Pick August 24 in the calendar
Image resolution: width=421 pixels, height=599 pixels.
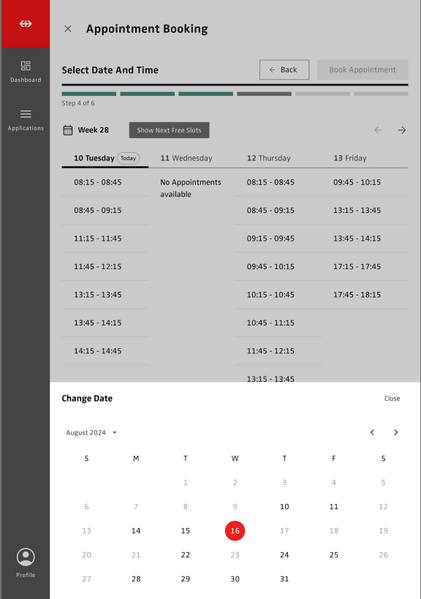pyautogui.click(x=284, y=555)
